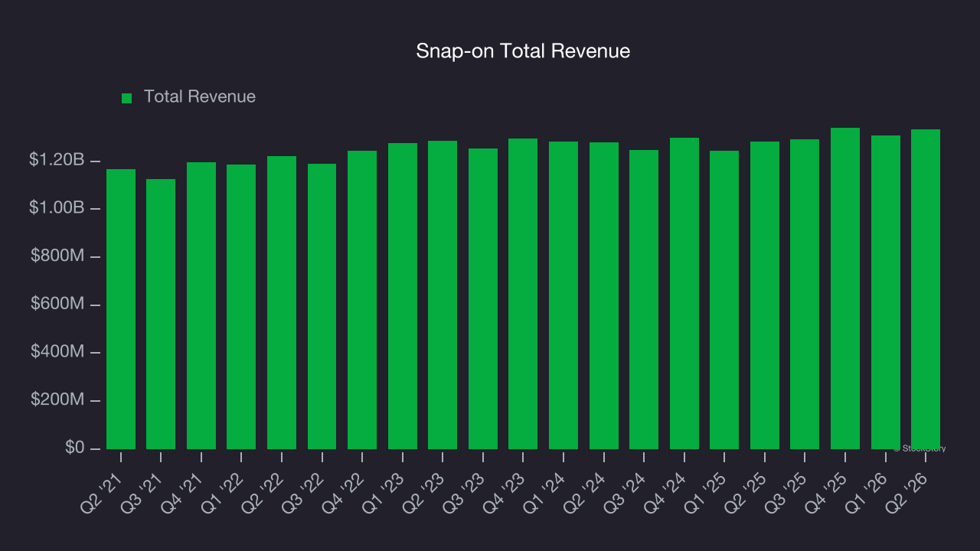980x551 pixels.
Task: Select the $1.00B y-axis label
Action: (57, 208)
